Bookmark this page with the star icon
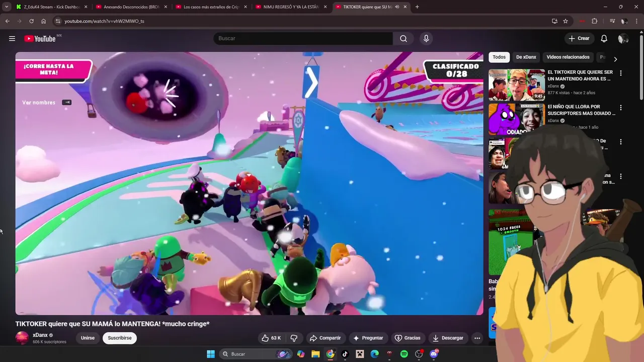The width and height of the screenshot is (644, 362). click(566, 21)
